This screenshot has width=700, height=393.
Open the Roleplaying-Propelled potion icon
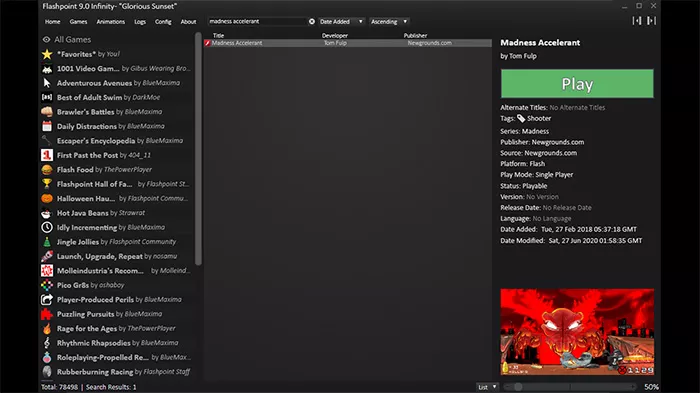pos(47,357)
